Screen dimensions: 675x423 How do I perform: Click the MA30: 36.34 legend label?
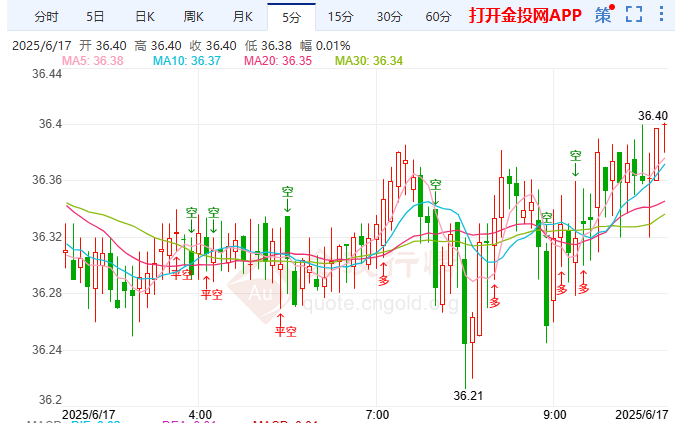click(369, 61)
